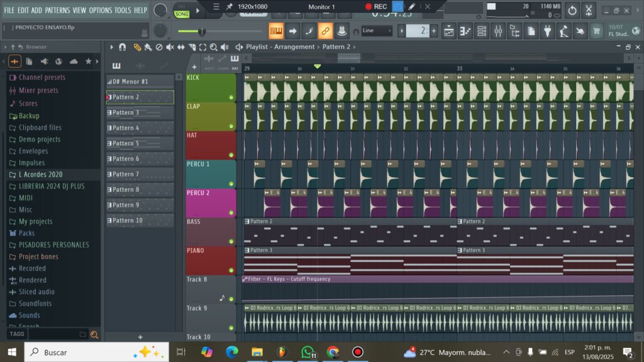The width and height of the screenshot is (644, 362).
Task: Open WhatsApp from the Windows taskbar
Action: tap(307, 352)
